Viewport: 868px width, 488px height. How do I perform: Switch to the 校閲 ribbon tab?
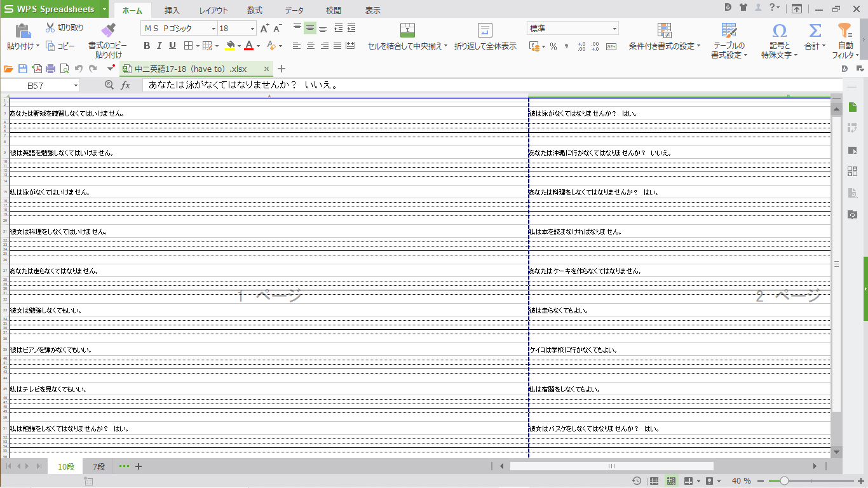pos(334,11)
